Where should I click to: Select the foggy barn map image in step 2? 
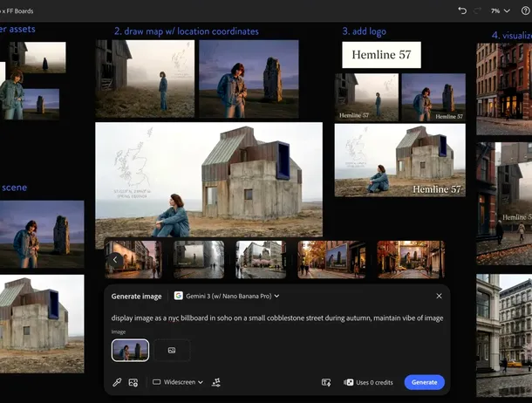click(145, 79)
